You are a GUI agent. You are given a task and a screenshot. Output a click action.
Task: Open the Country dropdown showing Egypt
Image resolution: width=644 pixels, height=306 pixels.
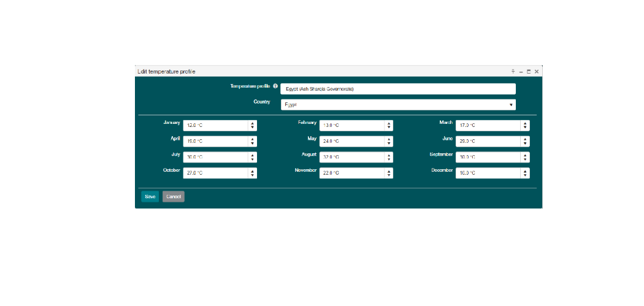pyautogui.click(x=397, y=105)
